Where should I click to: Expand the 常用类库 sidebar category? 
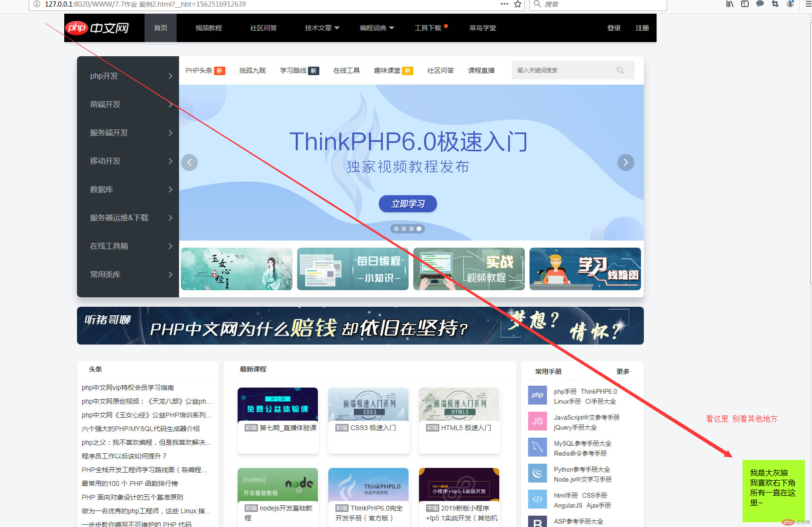128,275
